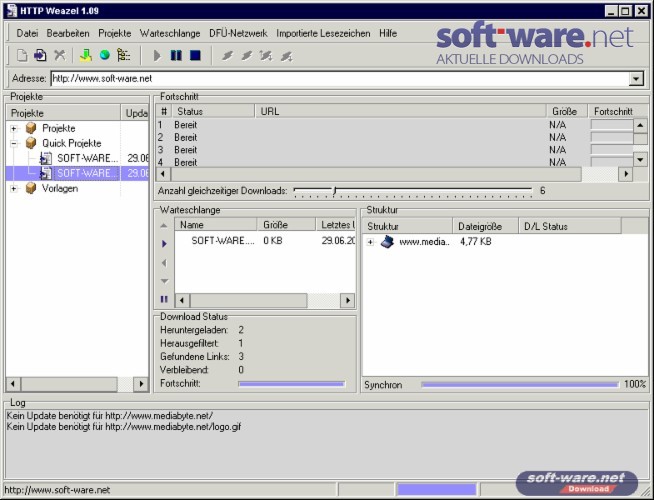Select the first SOFT-WARE... project in the tree
654x500 pixels.
[88, 158]
